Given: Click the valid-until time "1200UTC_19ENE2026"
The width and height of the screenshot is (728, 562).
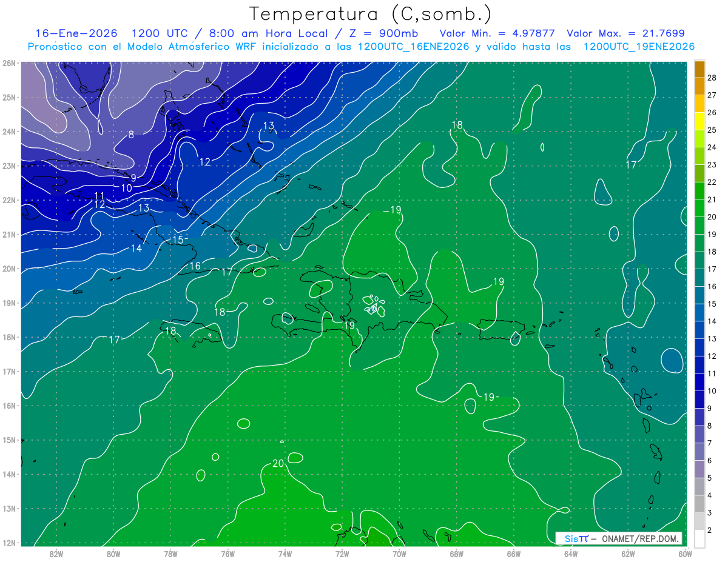Looking at the screenshot, I should click(639, 47).
